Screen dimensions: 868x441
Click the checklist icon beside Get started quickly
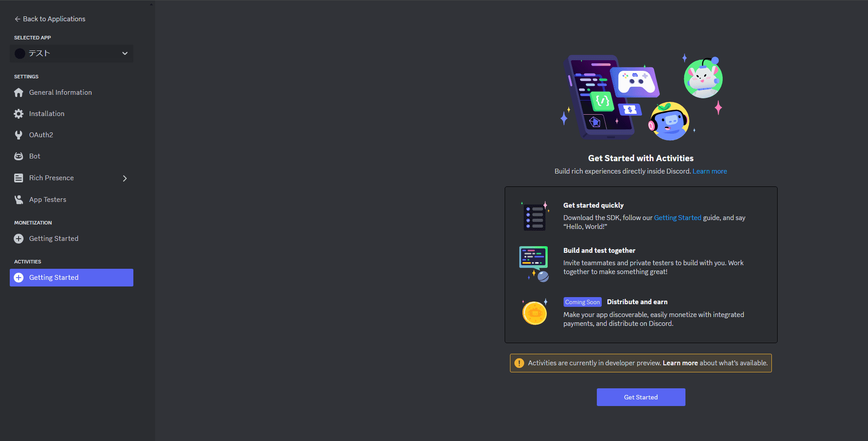[x=535, y=216]
